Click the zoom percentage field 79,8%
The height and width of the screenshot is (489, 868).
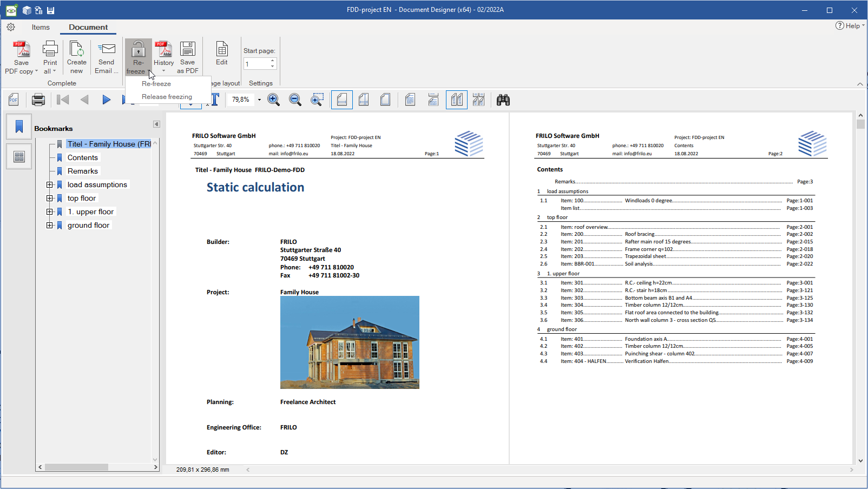(241, 100)
